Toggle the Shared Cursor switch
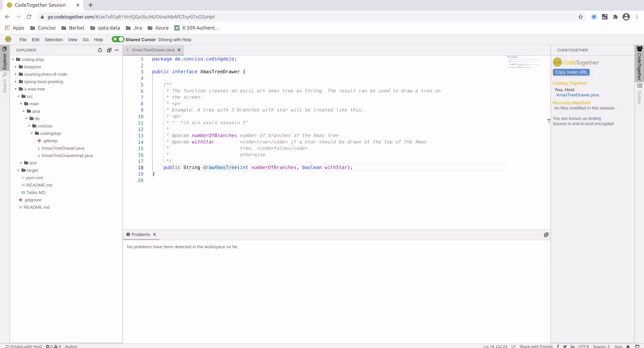Image resolution: width=644 pixels, height=348 pixels. (118, 39)
